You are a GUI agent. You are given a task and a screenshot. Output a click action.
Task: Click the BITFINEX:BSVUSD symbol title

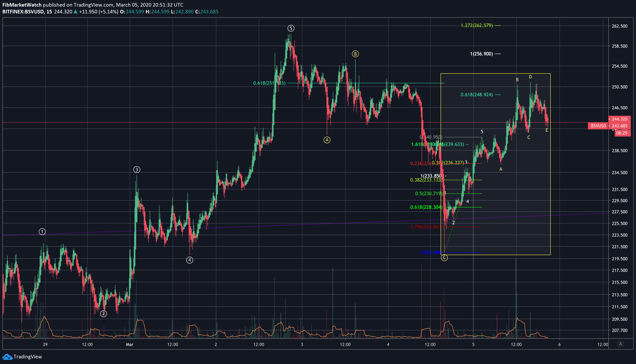(x=23, y=12)
